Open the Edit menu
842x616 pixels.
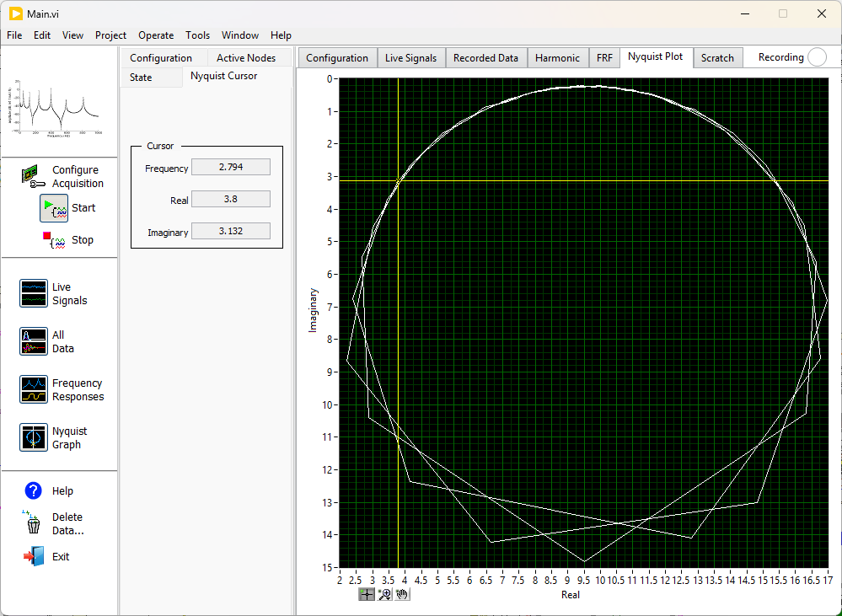point(42,35)
